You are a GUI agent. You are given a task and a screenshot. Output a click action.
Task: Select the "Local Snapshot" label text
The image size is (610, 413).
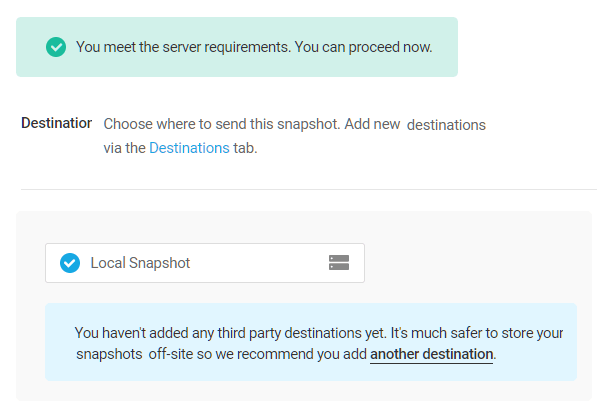click(x=140, y=263)
